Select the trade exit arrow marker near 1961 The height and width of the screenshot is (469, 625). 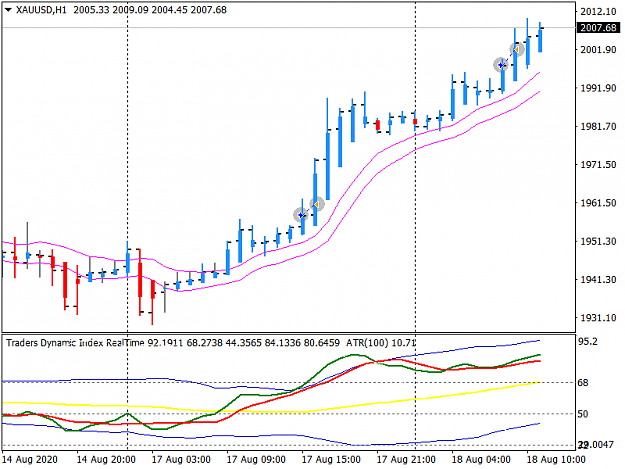click(x=317, y=204)
